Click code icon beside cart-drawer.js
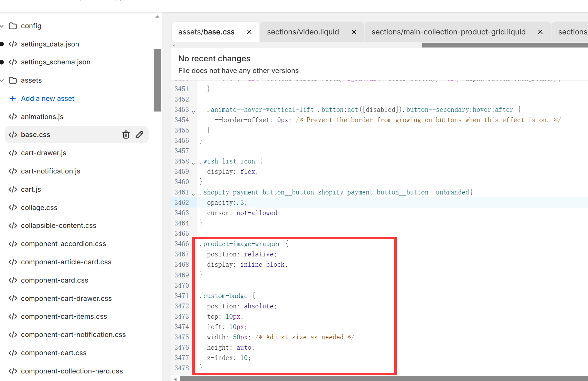The height and width of the screenshot is (381, 588). [13, 153]
